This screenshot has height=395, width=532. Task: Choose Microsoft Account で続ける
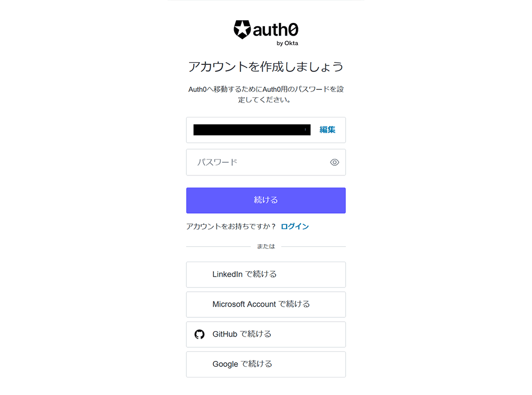pos(266,305)
